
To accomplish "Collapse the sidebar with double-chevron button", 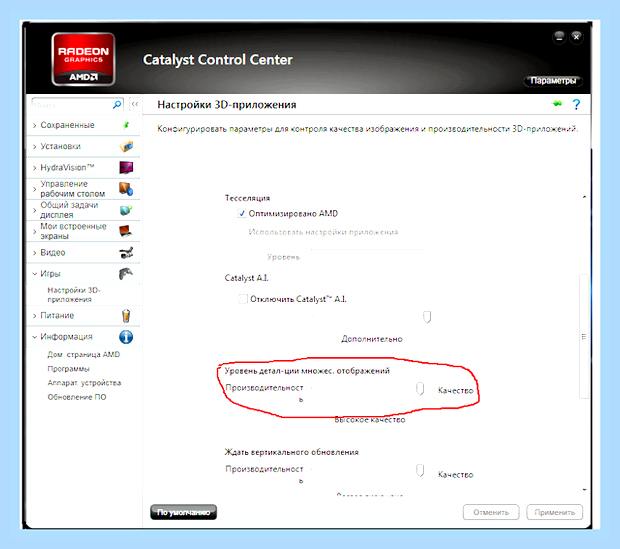I will [x=135, y=104].
